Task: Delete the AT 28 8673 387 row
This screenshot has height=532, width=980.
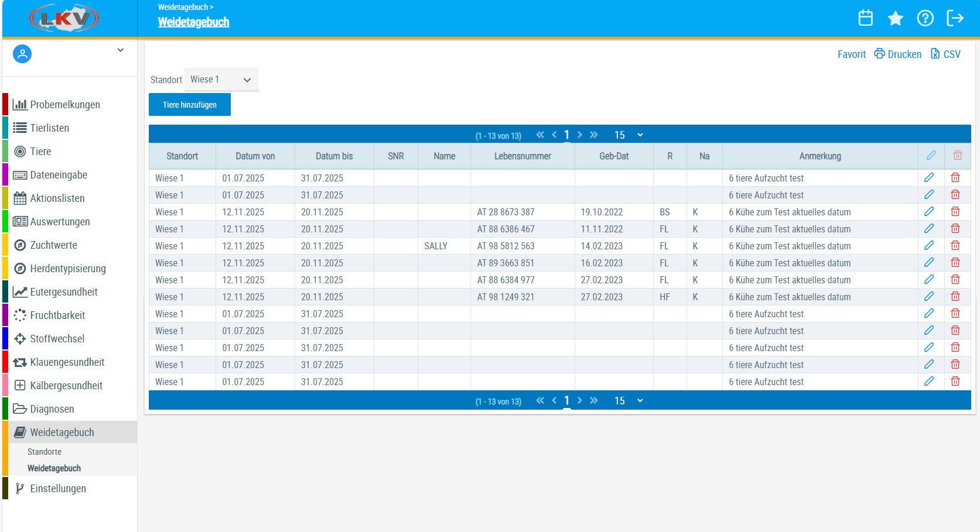Action: [x=955, y=212]
